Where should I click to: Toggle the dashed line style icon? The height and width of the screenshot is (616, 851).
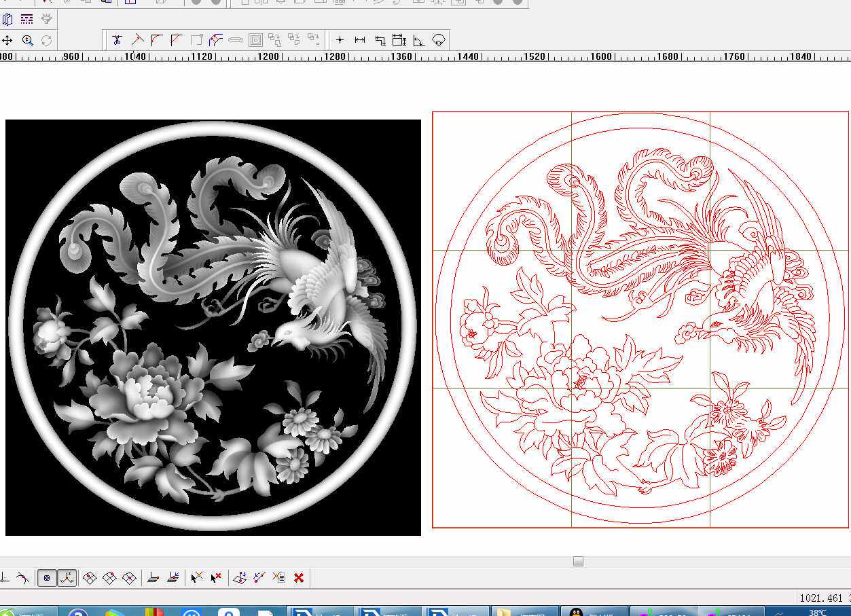26,19
